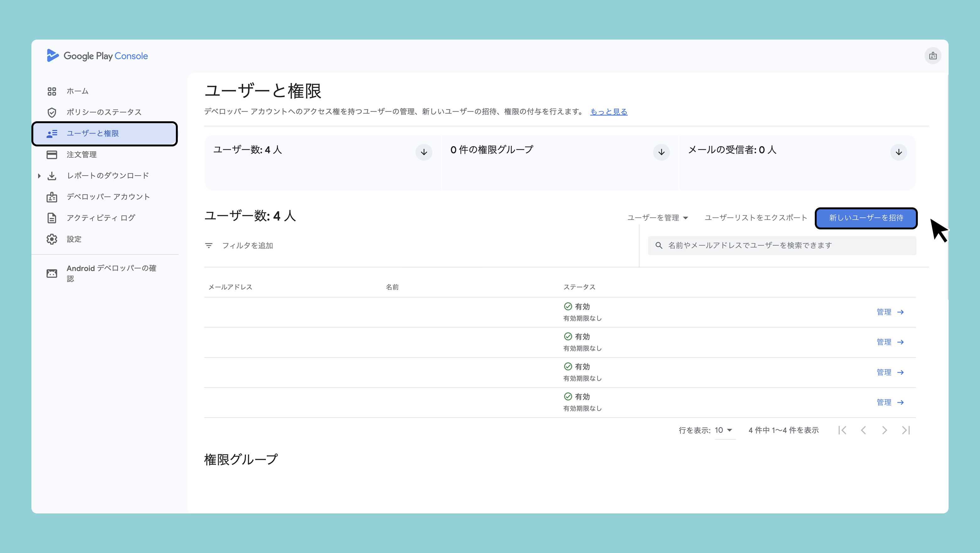Select ユーザーと権限 in the sidebar menu
The width and height of the screenshot is (980, 553).
coord(93,134)
